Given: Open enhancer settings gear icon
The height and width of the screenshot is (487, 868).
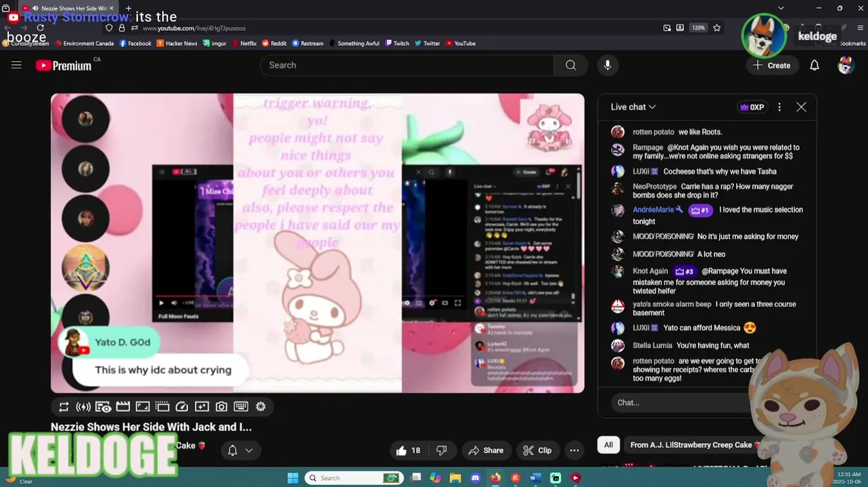Looking at the screenshot, I should (x=260, y=407).
